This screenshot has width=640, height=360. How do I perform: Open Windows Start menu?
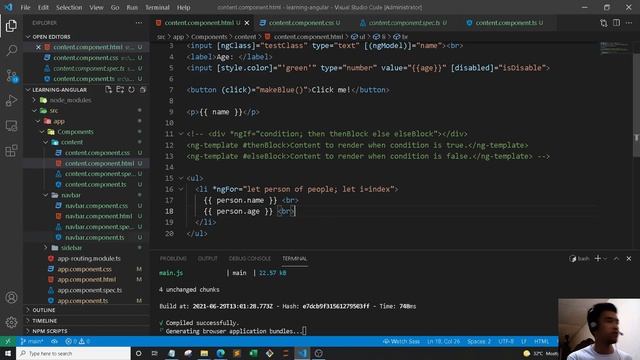tap(8, 353)
